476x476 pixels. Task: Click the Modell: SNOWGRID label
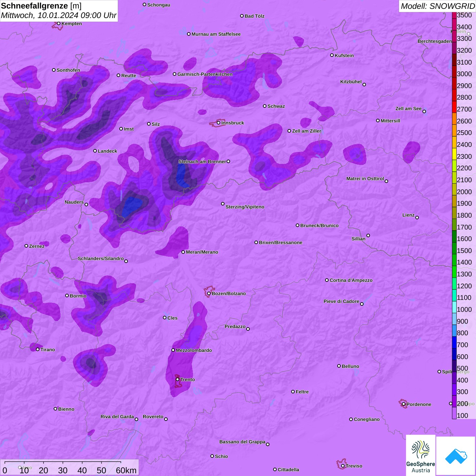[x=438, y=6]
